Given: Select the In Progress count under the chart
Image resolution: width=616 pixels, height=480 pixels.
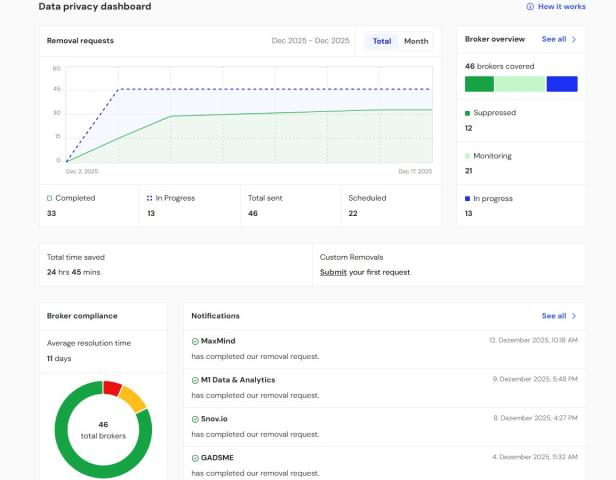Looking at the screenshot, I should click(x=151, y=213).
